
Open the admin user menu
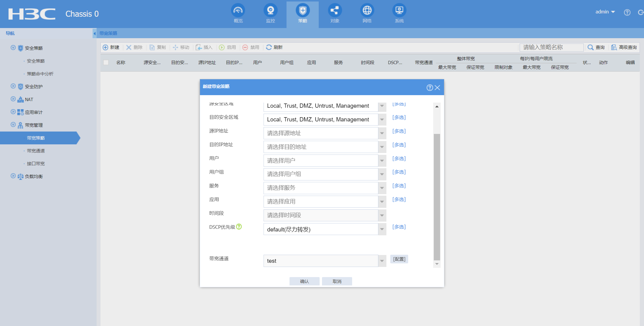pos(605,12)
